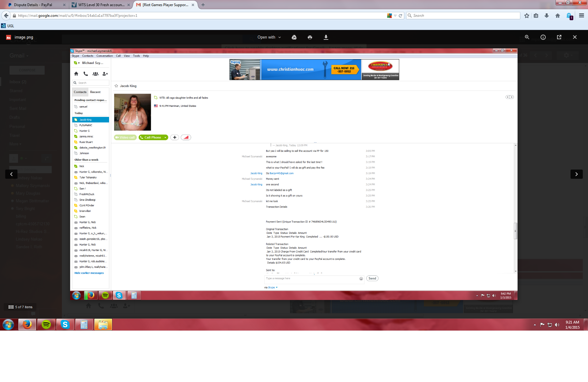Open image in new window
Screen dimensions: 588x382
coord(559,37)
